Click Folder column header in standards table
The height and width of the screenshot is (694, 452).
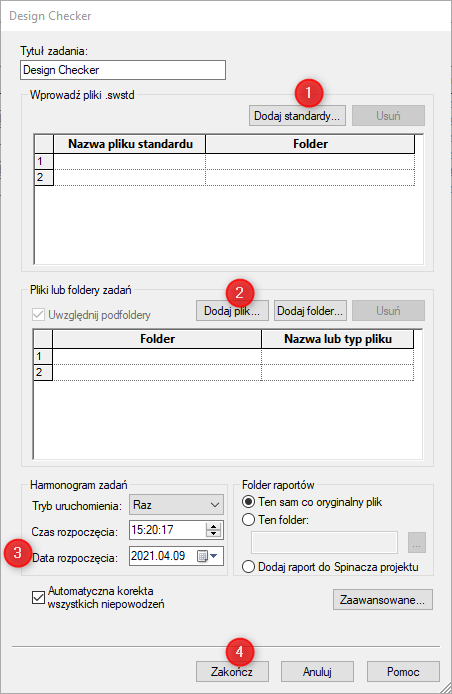click(310, 144)
